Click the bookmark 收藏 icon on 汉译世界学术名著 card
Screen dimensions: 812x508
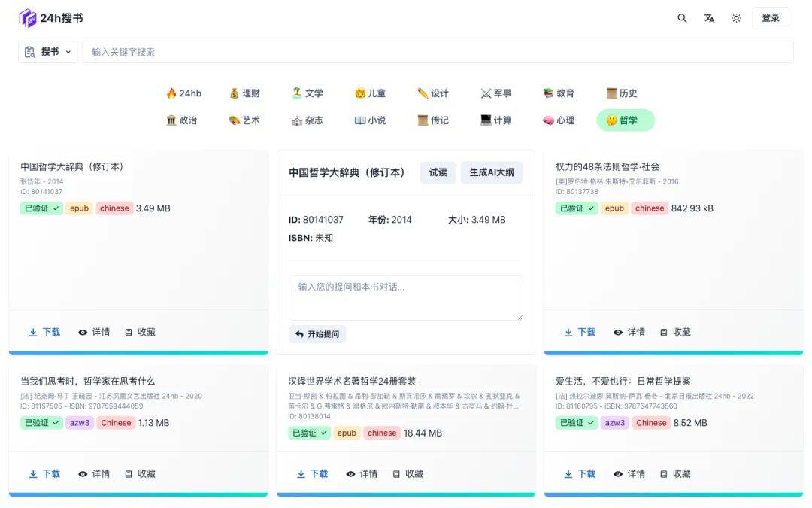(x=397, y=473)
